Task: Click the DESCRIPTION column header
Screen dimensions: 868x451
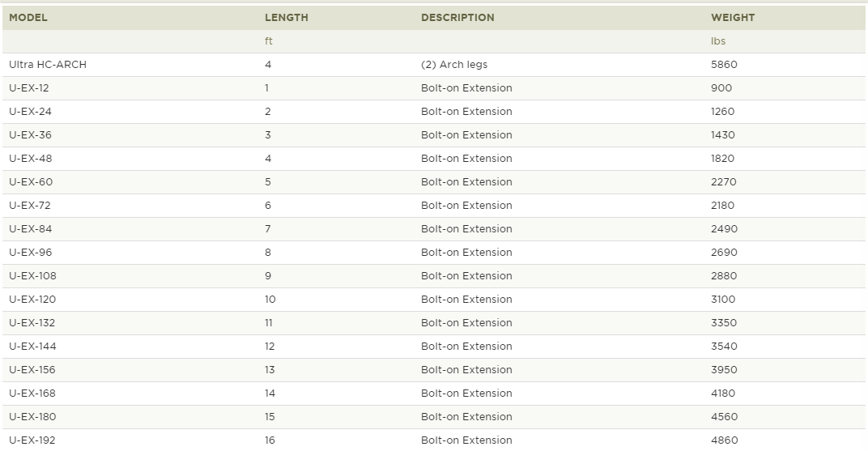Action: [457, 18]
